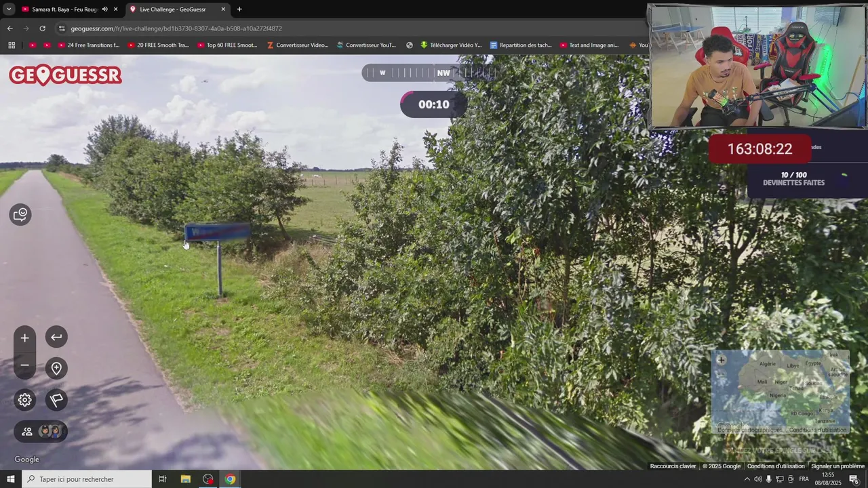Open the second YouTube bookmark icon
Image resolution: width=868 pixels, height=488 pixels.
point(47,45)
